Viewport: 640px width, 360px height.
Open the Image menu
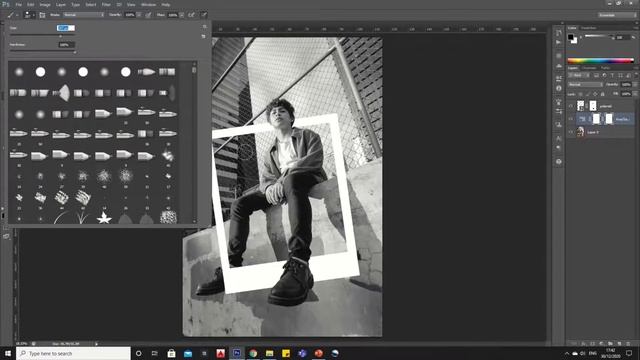(x=45, y=4)
